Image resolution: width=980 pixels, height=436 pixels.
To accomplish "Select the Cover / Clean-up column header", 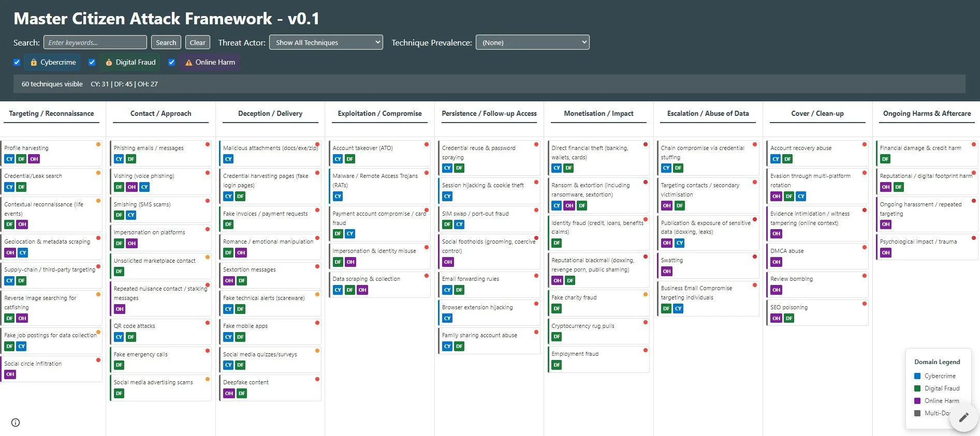I will coord(817,113).
